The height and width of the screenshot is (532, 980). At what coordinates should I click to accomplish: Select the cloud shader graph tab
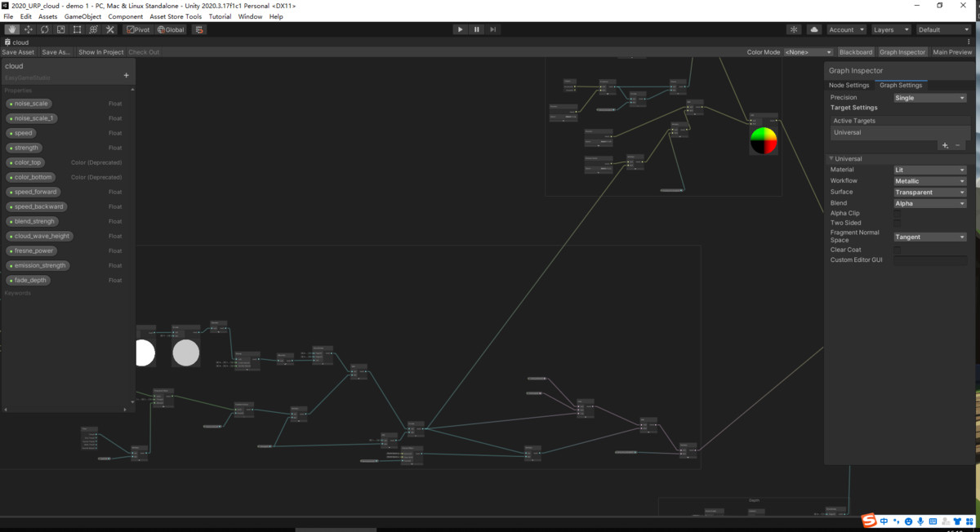click(x=17, y=42)
